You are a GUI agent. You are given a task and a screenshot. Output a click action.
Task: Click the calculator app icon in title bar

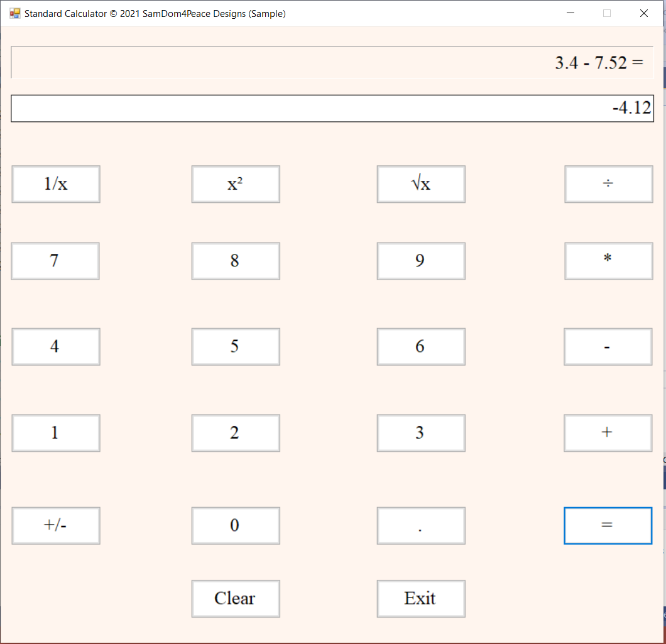point(15,13)
